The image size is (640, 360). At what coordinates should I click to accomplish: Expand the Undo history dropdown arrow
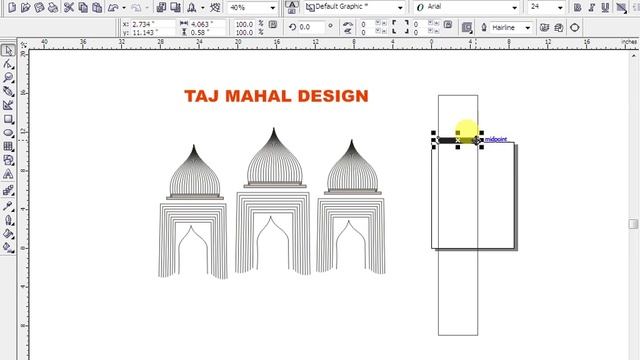pyautogui.click(x=124, y=8)
